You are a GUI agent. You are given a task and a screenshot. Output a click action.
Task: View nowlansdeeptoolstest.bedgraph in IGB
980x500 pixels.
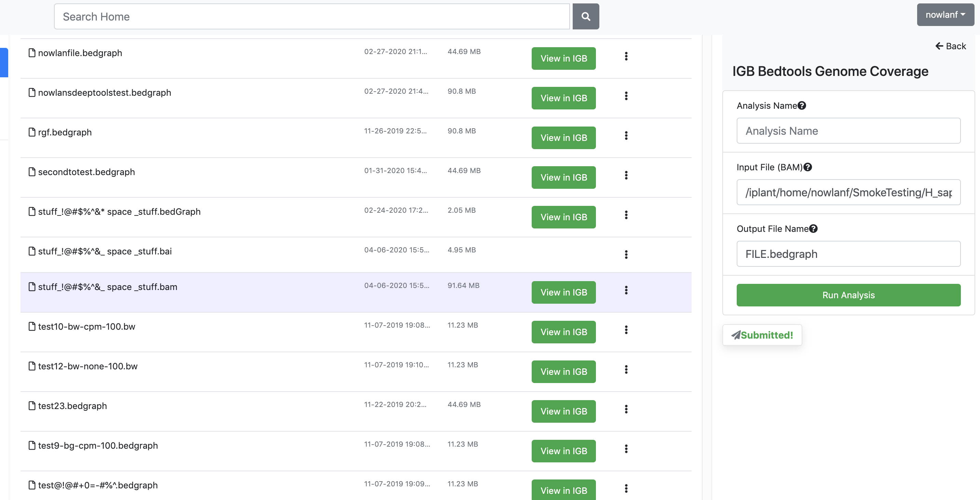click(563, 98)
